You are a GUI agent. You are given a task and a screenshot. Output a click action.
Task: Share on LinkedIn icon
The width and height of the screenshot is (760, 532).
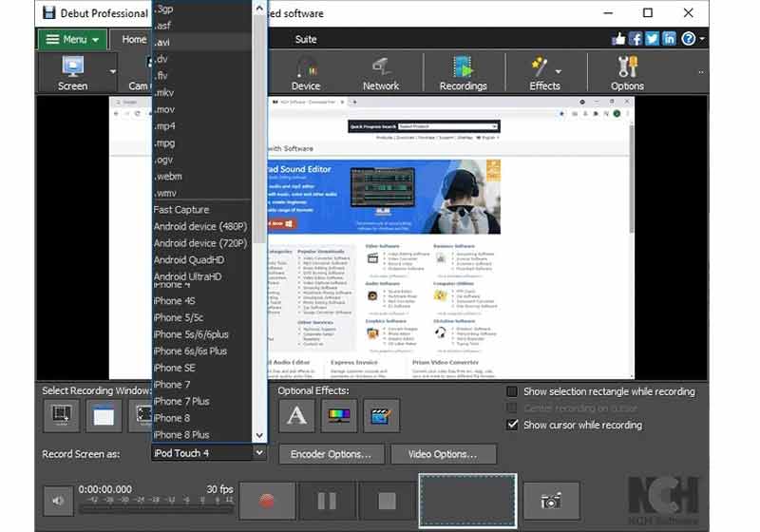click(x=669, y=39)
